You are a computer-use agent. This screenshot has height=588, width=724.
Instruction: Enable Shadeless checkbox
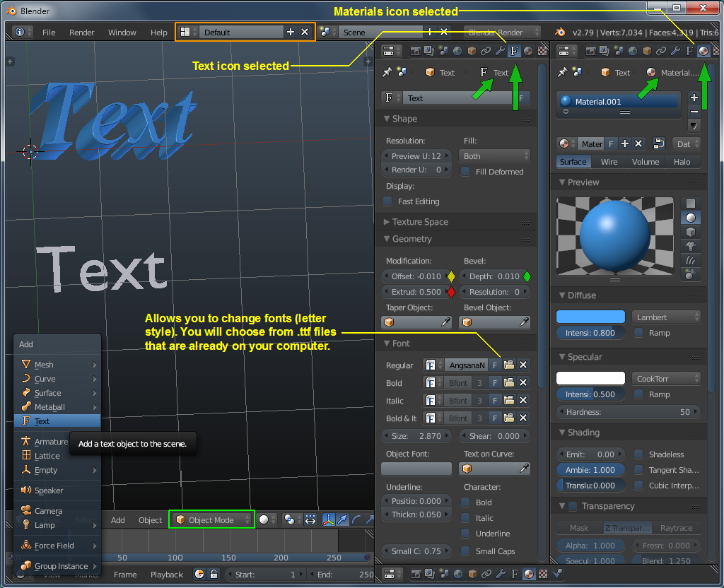click(638, 454)
